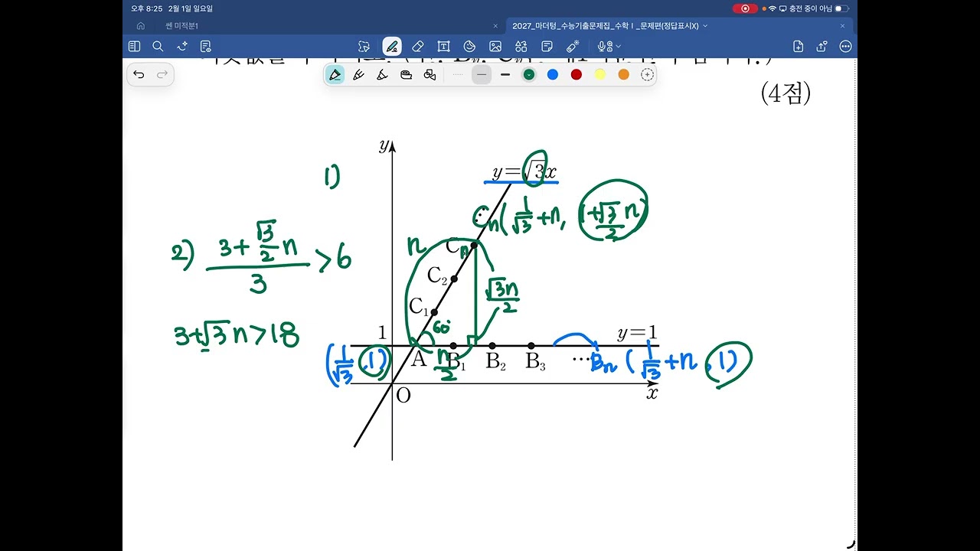Open the Elements stickers tool
This screenshot has width=980, height=551.
(x=521, y=46)
